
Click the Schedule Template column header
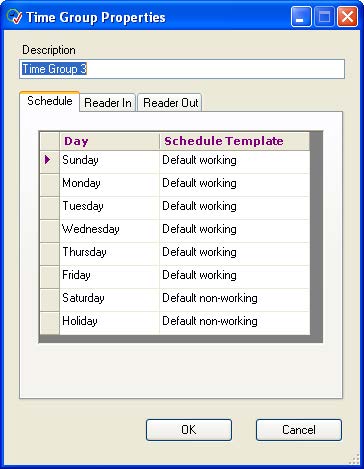pyautogui.click(x=234, y=141)
